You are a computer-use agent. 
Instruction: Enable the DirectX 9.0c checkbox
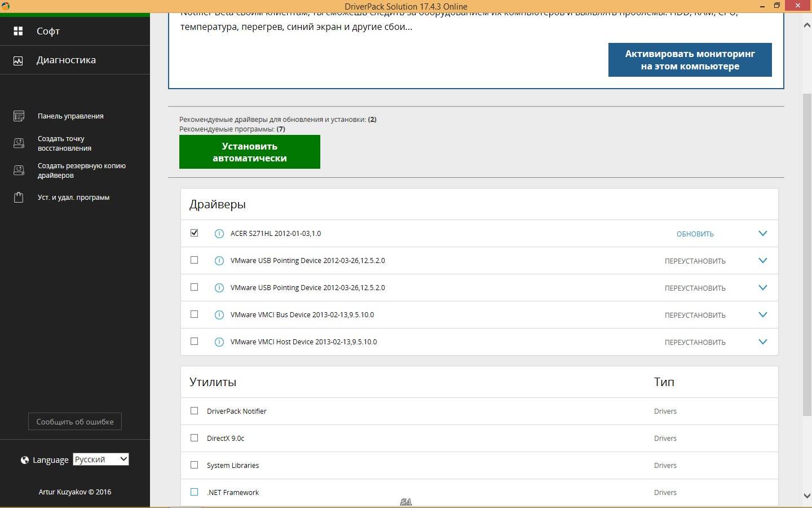(195, 437)
